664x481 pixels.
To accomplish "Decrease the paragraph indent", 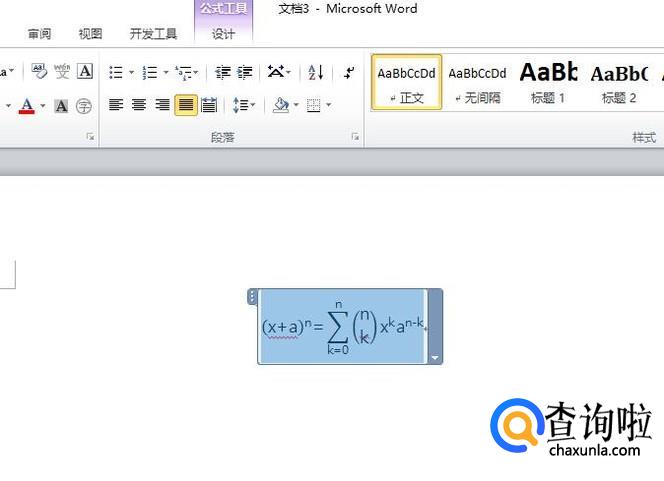I will tap(222, 72).
